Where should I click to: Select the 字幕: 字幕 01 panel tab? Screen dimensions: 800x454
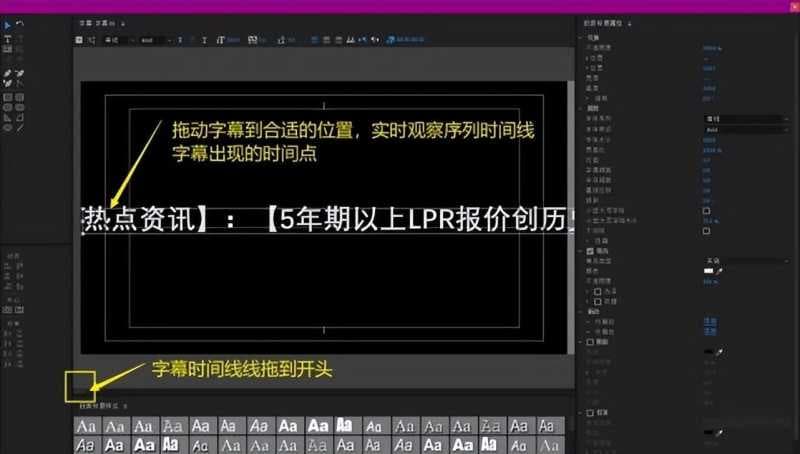[97, 23]
